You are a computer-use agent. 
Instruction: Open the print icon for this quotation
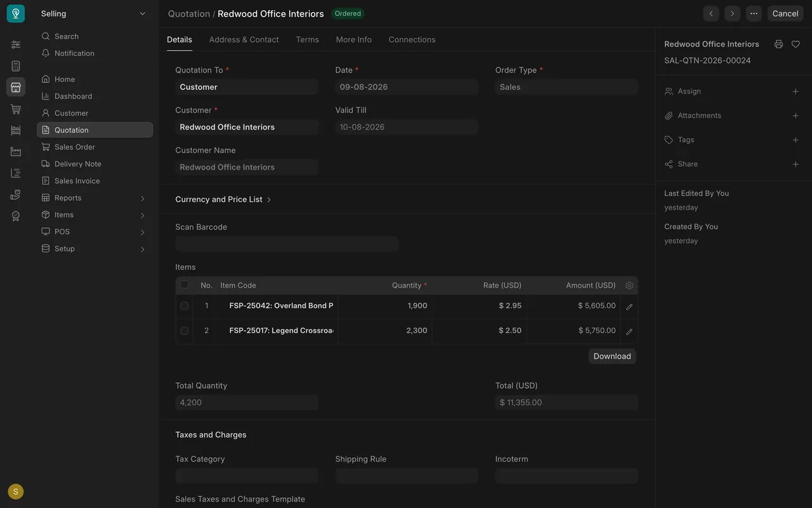[778, 44]
